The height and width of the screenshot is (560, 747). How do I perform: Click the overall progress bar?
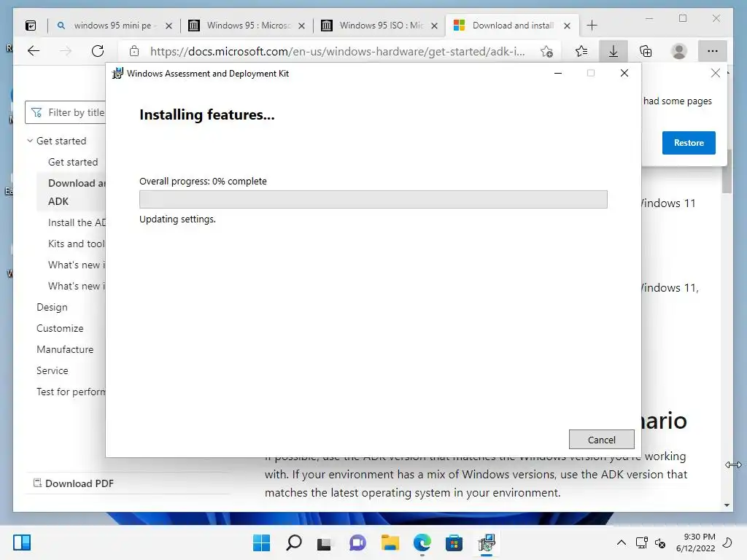pos(373,200)
